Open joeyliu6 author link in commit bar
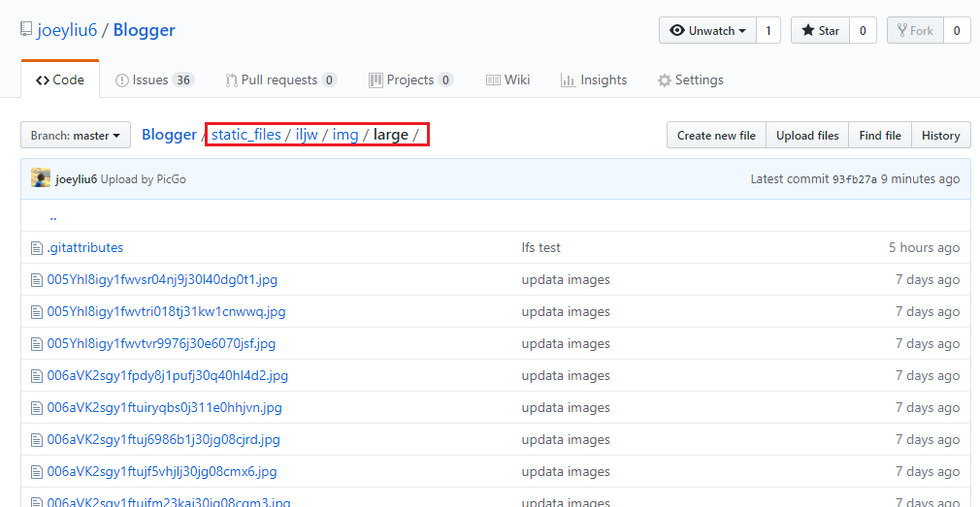The image size is (980, 507). point(77,179)
